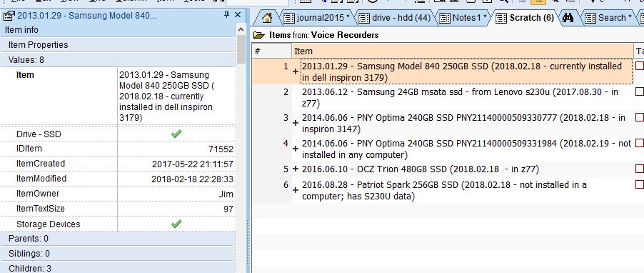Click the properties panel title icon

pyautogui.click(x=9, y=16)
